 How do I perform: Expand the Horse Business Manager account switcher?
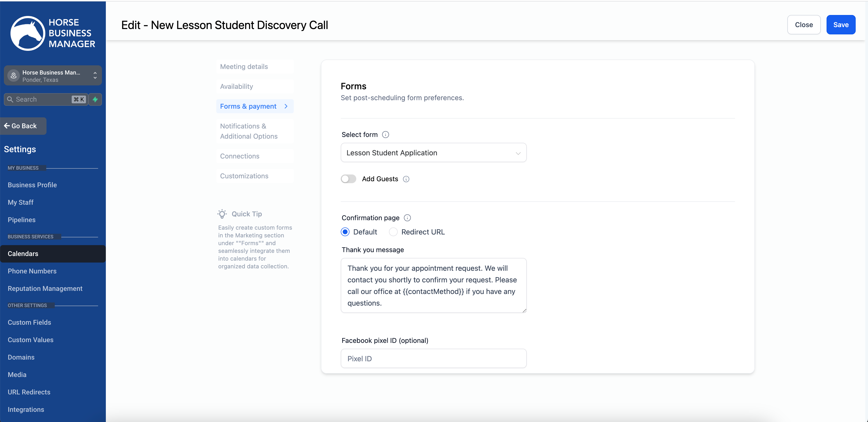(x=53, y=76)
